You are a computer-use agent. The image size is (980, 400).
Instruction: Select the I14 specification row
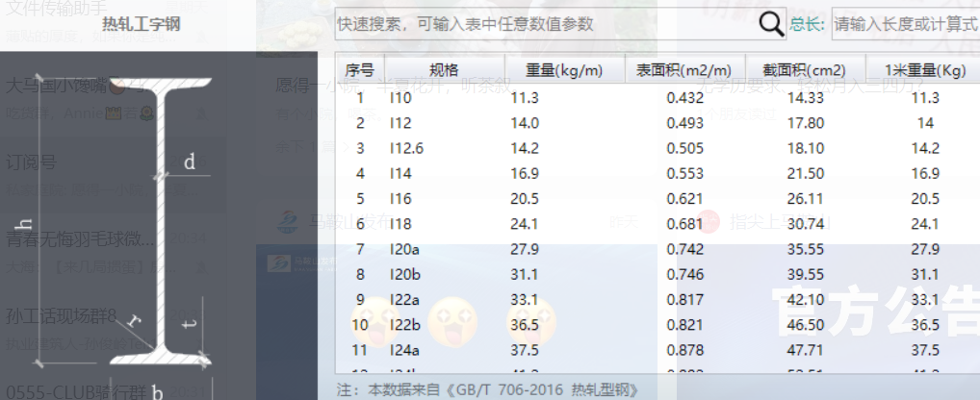pos(658,173)
